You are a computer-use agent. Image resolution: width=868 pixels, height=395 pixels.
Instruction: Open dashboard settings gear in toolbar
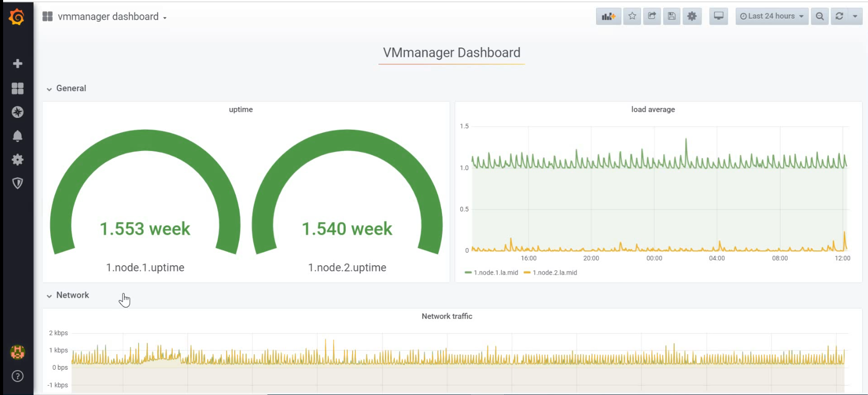click(x=692, y=17)
